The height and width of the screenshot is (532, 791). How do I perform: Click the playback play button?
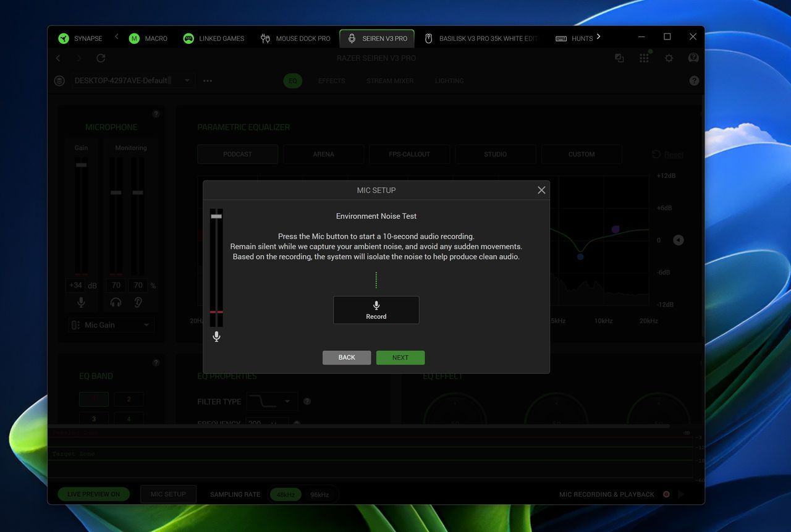[681, 494]
